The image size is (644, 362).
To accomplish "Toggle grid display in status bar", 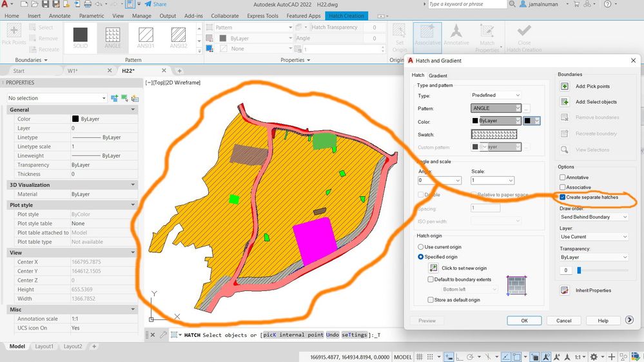I will tap(419, 357).
